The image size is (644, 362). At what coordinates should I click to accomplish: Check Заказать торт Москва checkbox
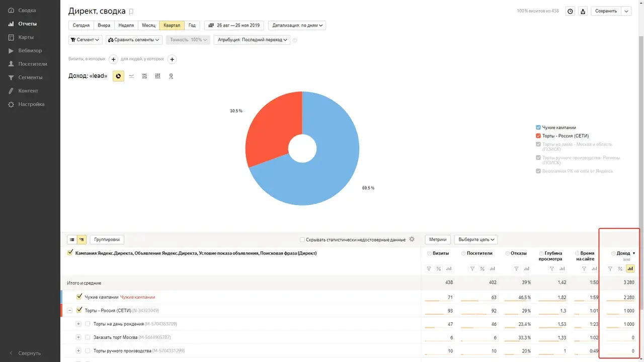tap(88, 337)
